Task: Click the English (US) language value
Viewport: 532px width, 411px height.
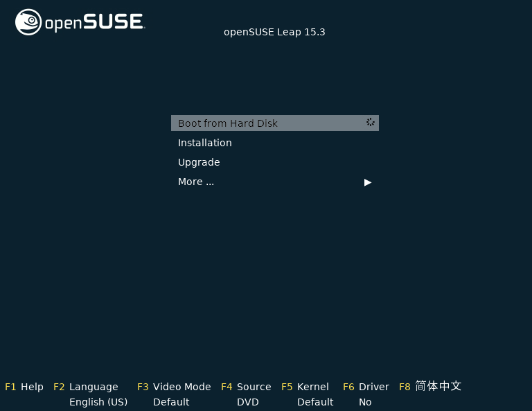Action: click(x=98, y=402)
